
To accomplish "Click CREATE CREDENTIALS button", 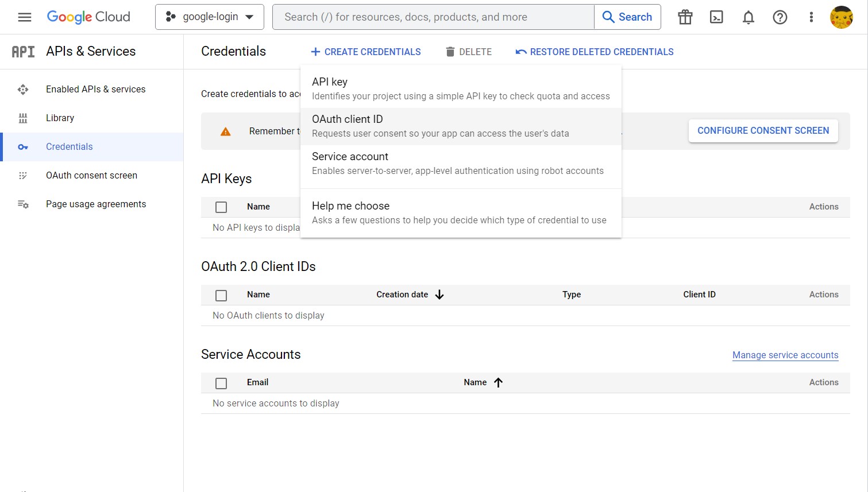I will [x=365, y=52].
